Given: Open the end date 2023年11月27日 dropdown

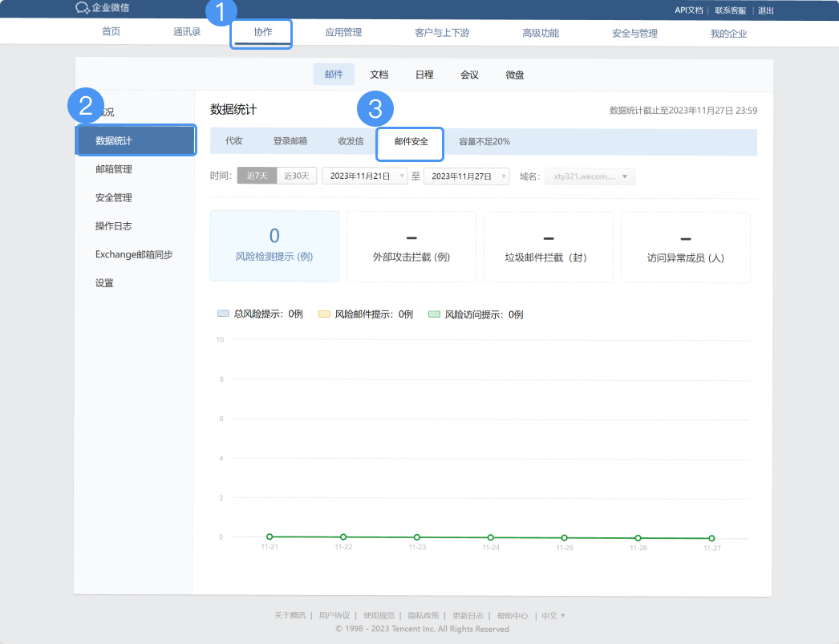Looking at the screenshot, I should point(466,176).
